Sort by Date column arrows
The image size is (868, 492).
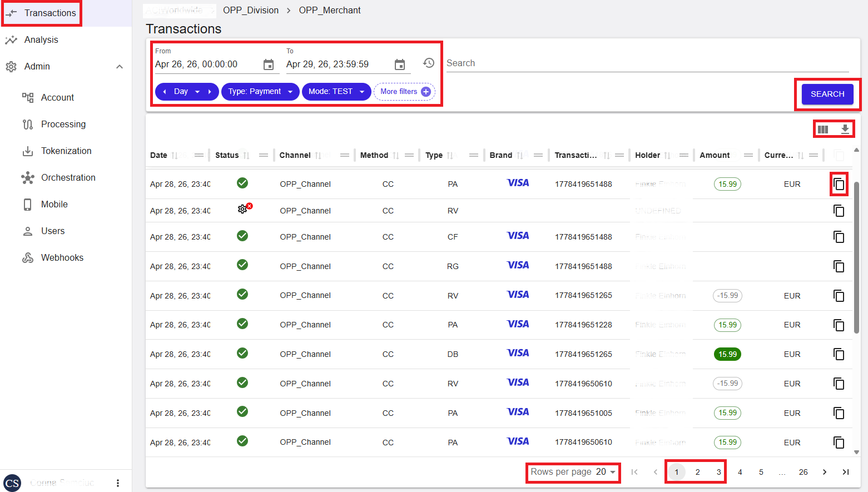coord(175,156)
